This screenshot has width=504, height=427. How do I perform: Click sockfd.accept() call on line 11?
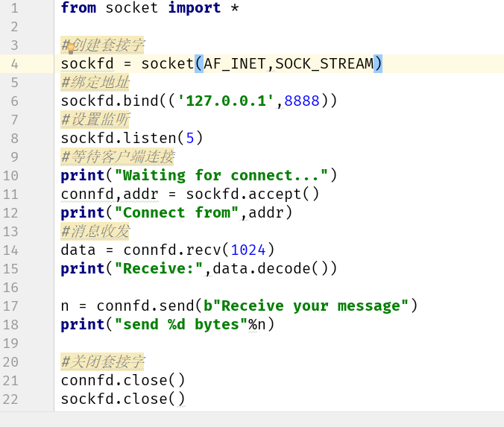pos(253,194)
